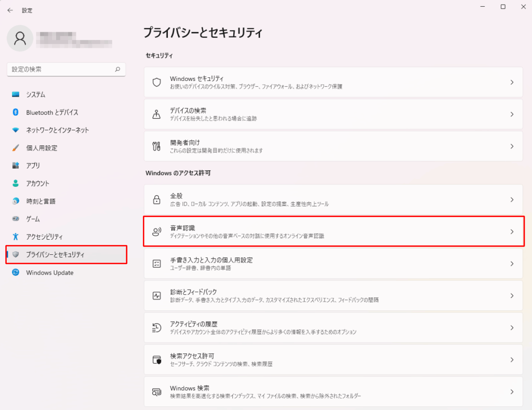
Task: Click the 開発者向け row title
Action: (185, 143)
